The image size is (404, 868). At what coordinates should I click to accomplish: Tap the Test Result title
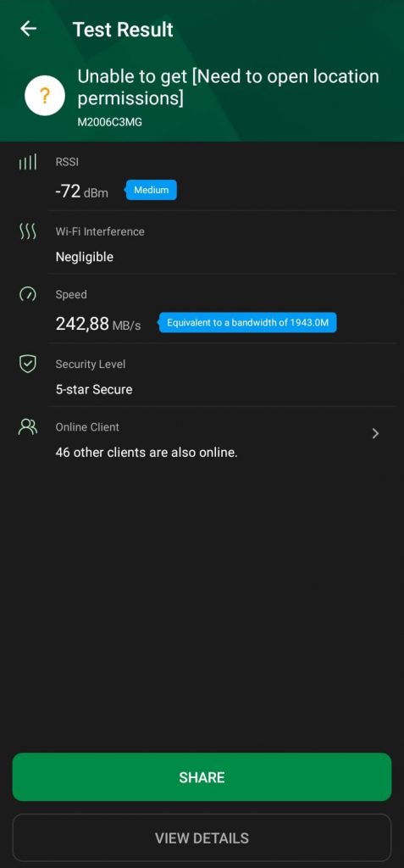click(x=123, y=30)
